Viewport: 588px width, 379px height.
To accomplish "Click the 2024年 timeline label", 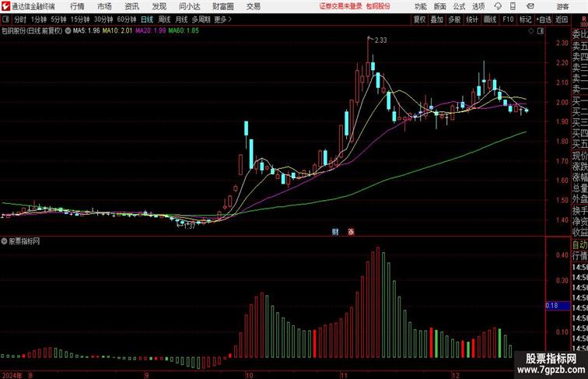I will click(12, 375).
